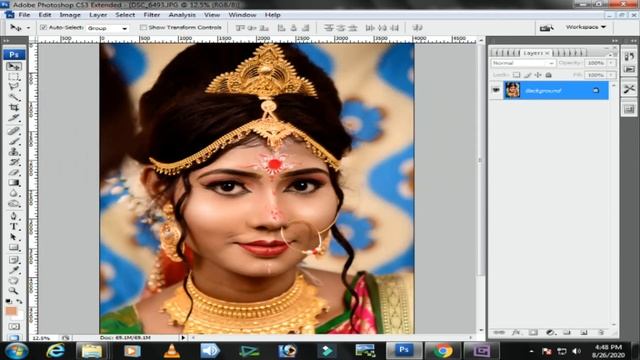Select the Magic Wand tool

14,97
